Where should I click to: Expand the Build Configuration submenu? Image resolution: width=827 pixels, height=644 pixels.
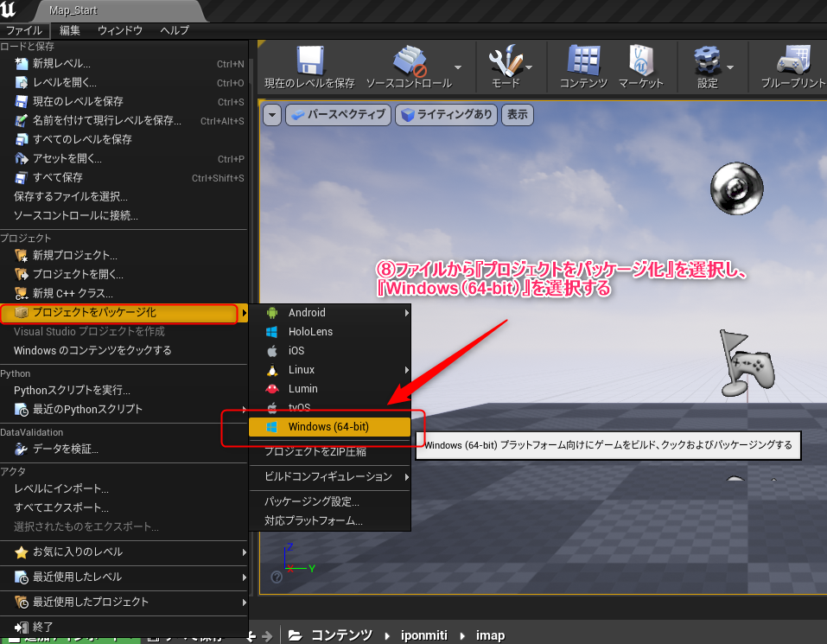[x=328, y=477]
